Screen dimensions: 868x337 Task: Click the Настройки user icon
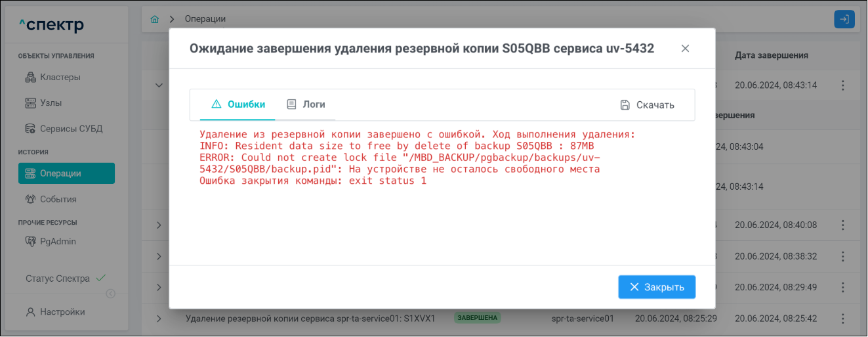tap(30, 312)
